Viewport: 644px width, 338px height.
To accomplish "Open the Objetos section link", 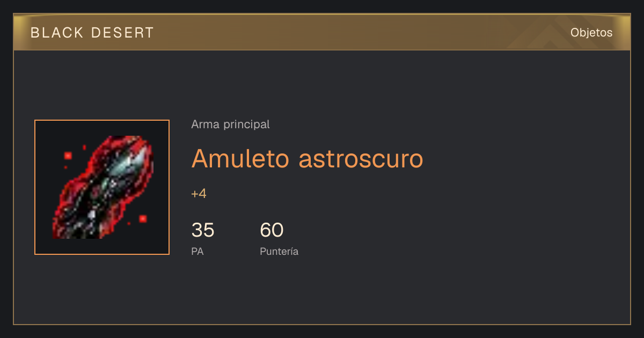I will pyautogui.click(x=591, y=33).
